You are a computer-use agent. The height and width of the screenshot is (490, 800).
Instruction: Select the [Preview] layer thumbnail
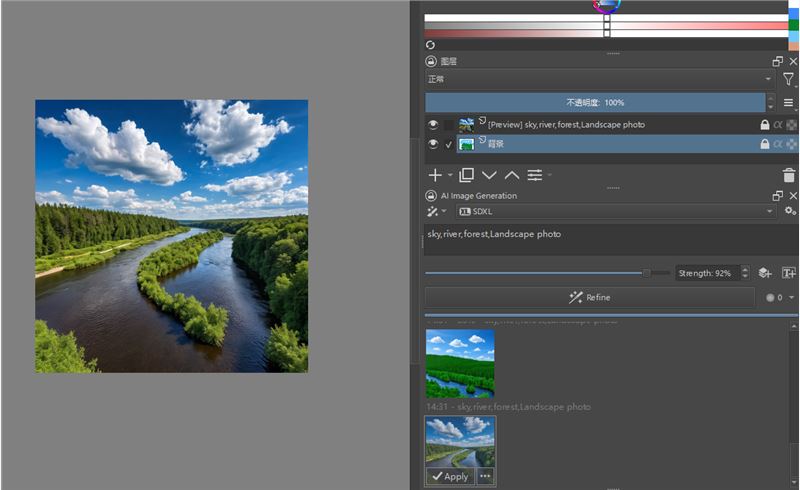(466, 125)
